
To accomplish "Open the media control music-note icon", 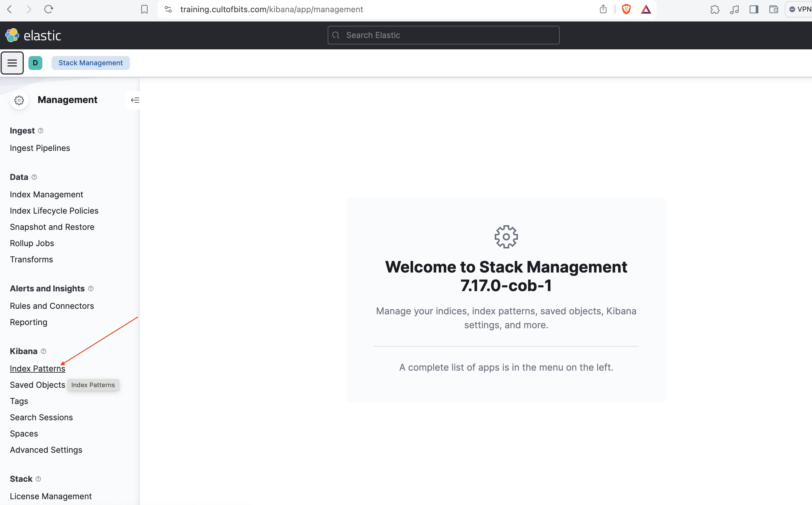I will pos(734,9).
